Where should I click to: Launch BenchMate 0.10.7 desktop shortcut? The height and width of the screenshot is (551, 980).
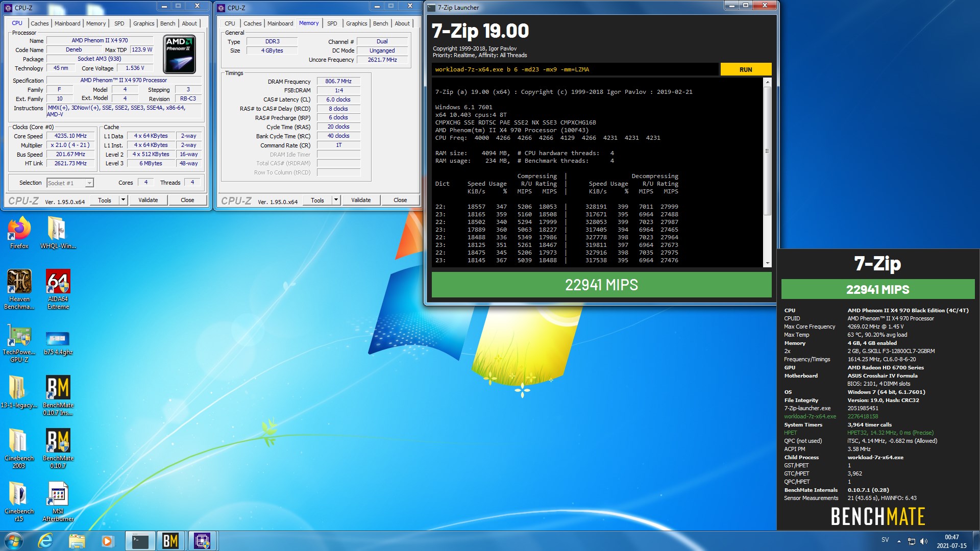tap(58, 448)
